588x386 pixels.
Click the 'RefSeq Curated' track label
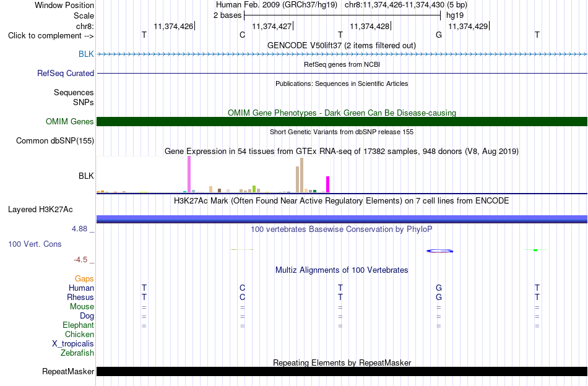click(x=66, y=73)
